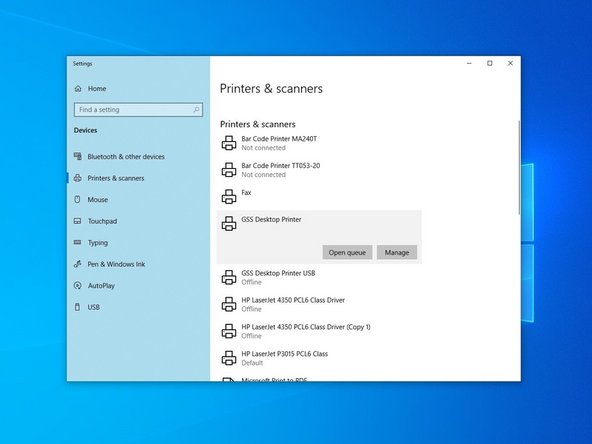The height and width of the screenshot is (444, 592).
Task: Click printer icon for GSS Desktop Printer USB
Action: [x=229, y=278]
